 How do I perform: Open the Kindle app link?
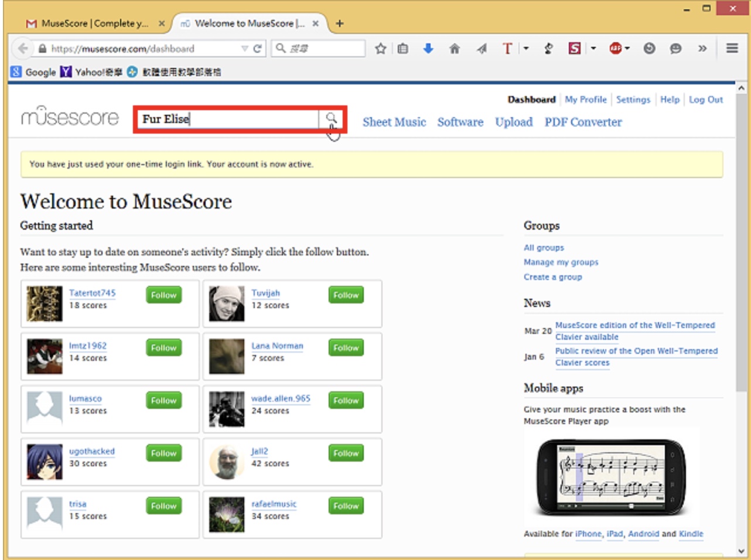click(x=691, y=534)
